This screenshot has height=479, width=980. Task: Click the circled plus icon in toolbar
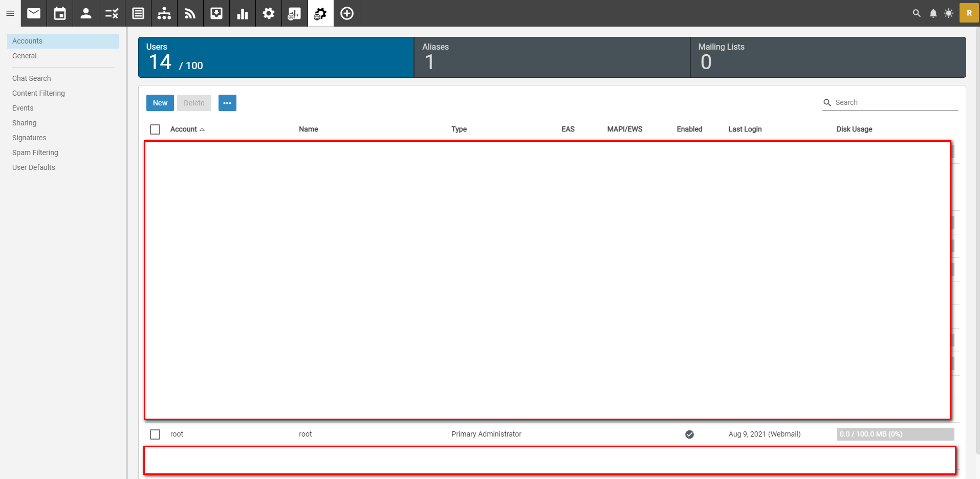(x=347, y=13)
